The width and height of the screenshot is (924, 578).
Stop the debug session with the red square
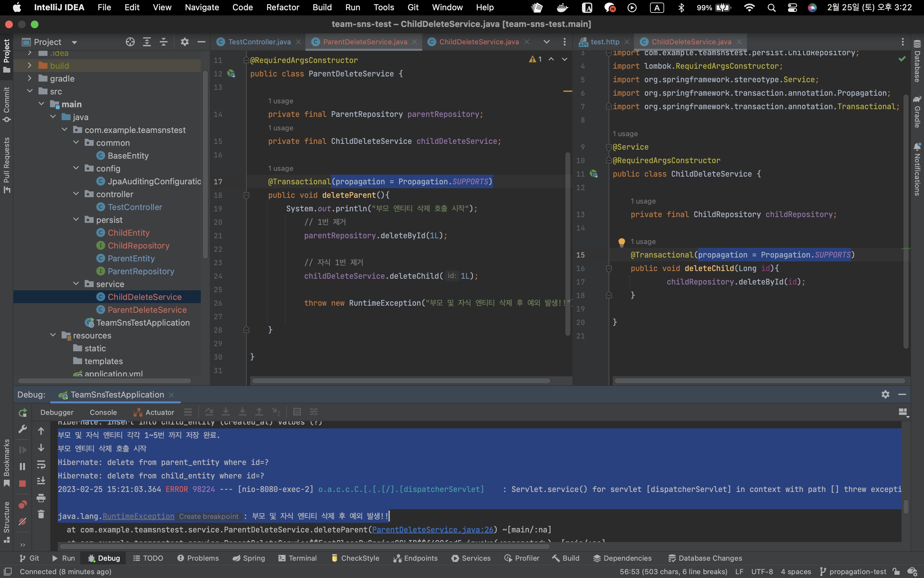22,484
